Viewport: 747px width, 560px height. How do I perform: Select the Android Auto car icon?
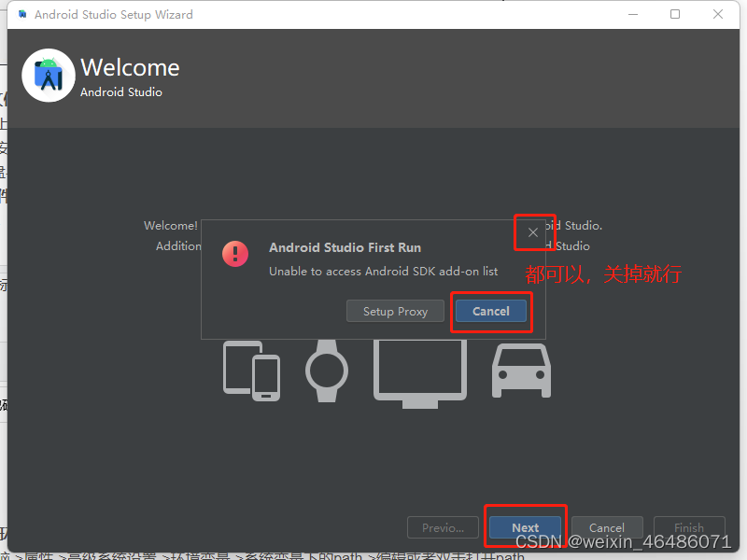pos(520,371)
